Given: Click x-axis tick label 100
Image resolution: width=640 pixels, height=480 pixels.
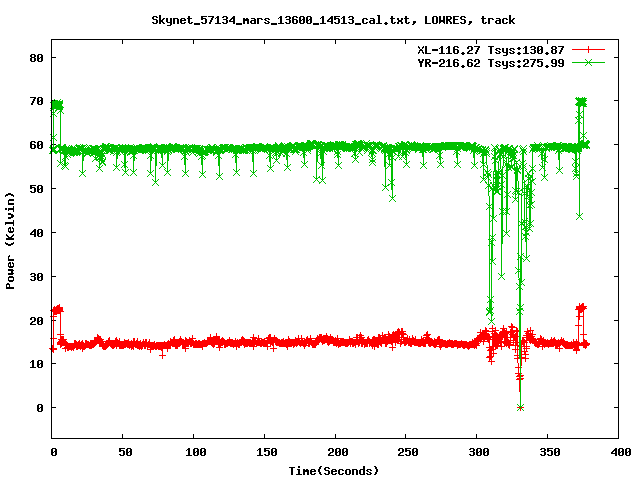Looking at the screenshot, I should (x=196, y=452).
